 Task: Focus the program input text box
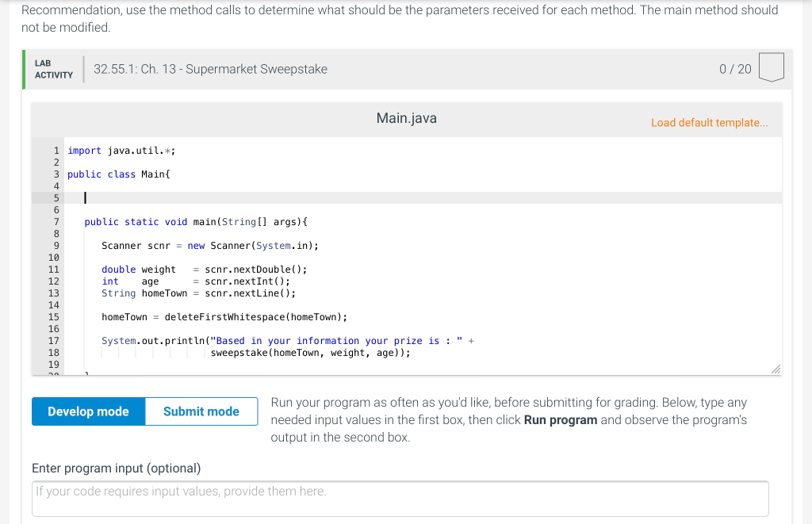tap(400, 499)
